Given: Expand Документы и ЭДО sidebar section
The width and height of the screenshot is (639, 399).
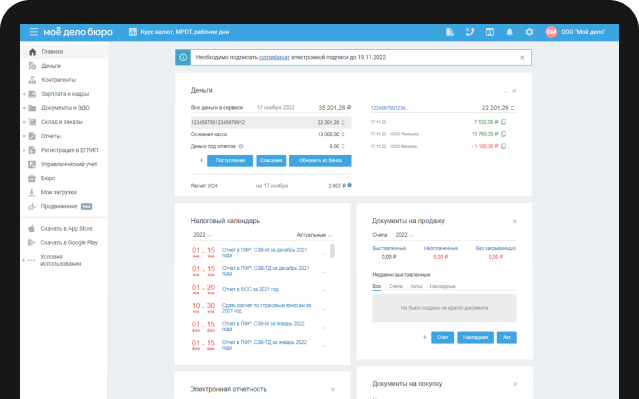Looking at the screenshot, I should [x=24, y=108].
